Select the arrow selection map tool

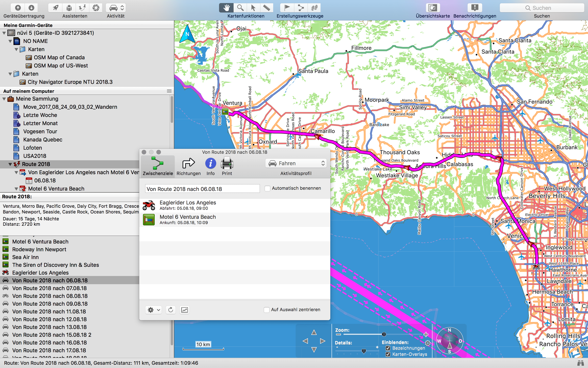click(x=253, y=8)
